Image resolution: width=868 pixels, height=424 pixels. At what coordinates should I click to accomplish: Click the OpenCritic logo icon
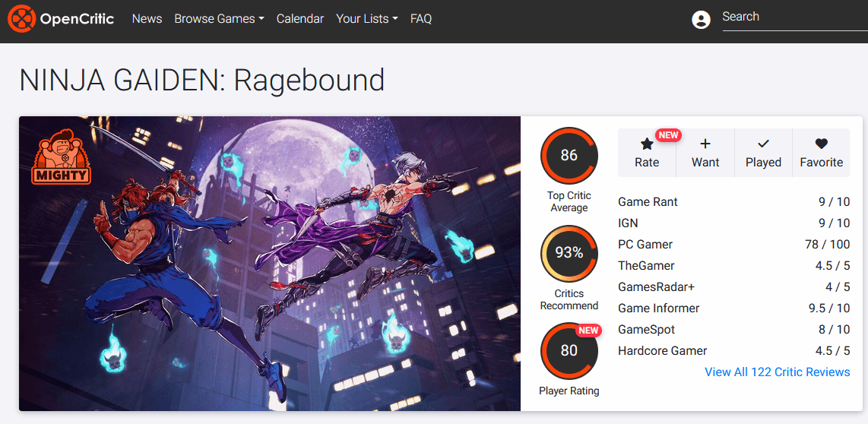click(x=21, y=19)
